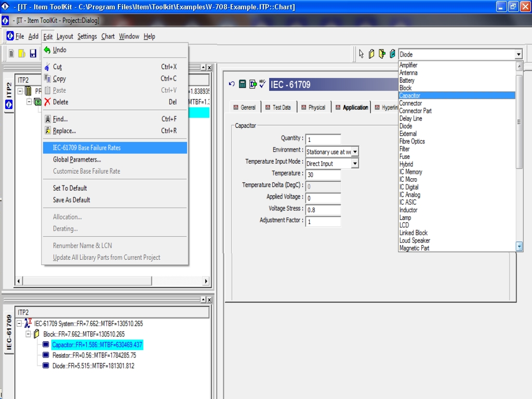Collapse the component type dropdown showing Diode
The width and height of the screenshot is (532, 399).
[x=518, y=54]
